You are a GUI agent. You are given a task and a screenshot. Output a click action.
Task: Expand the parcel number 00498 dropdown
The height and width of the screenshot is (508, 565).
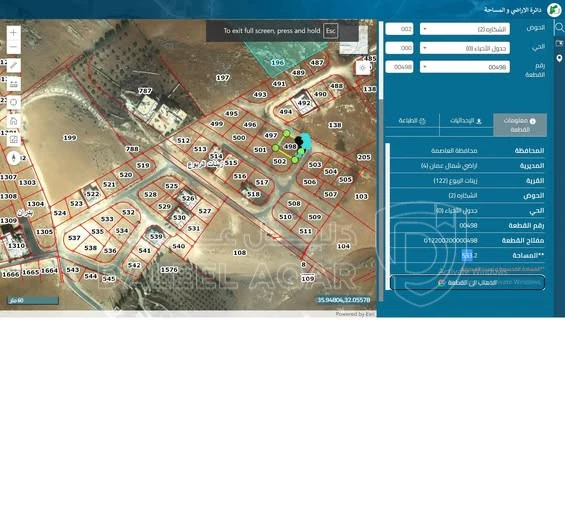[465, 67]
